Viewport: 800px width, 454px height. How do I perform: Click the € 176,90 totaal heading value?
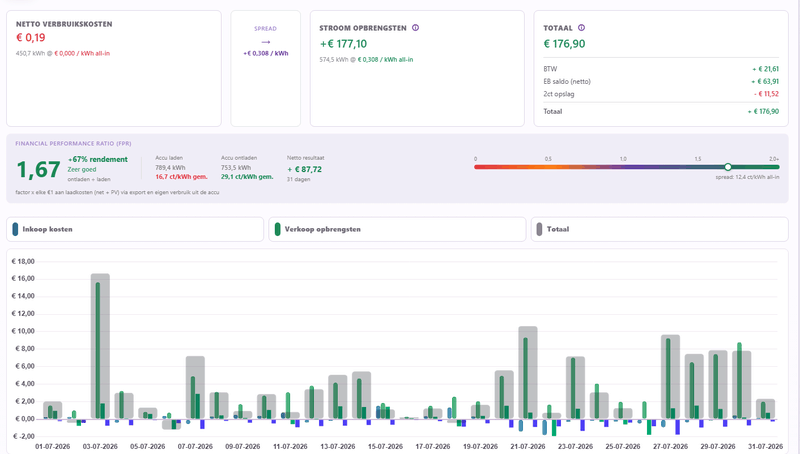(564, 44)
